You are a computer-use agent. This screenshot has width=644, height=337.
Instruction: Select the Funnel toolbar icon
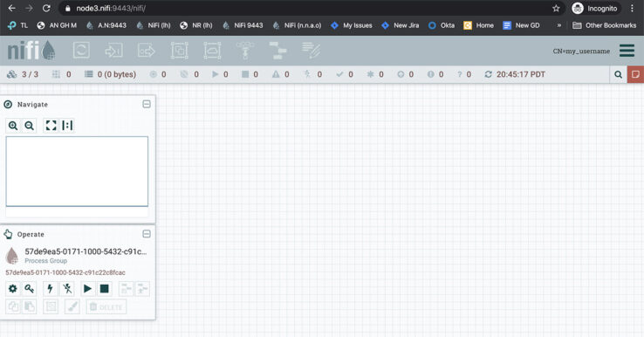tap(245, 51)
